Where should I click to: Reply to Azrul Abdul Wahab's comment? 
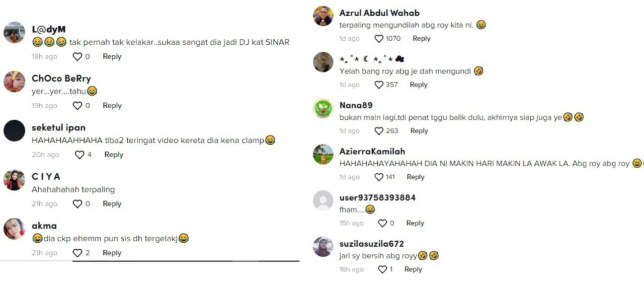(422, 38)
